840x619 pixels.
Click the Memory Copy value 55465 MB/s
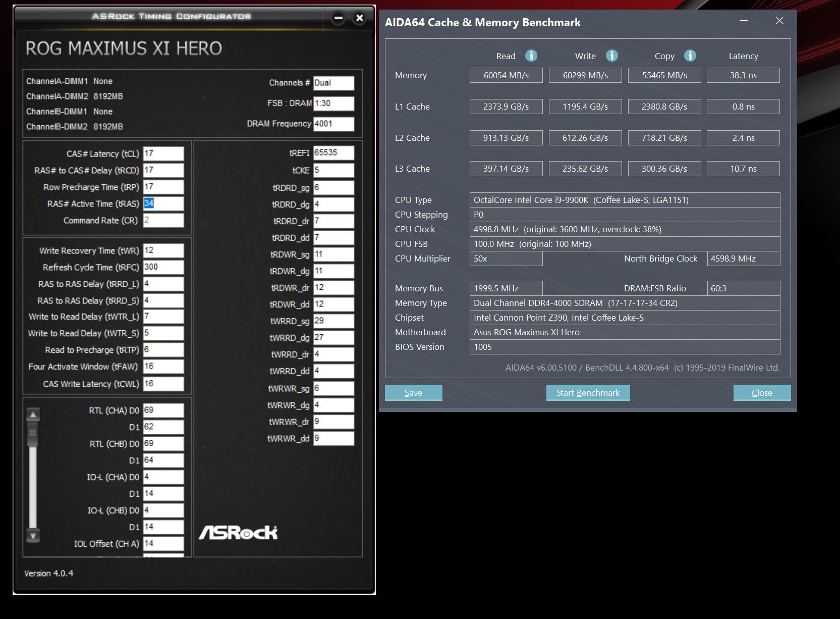point(664,75)
